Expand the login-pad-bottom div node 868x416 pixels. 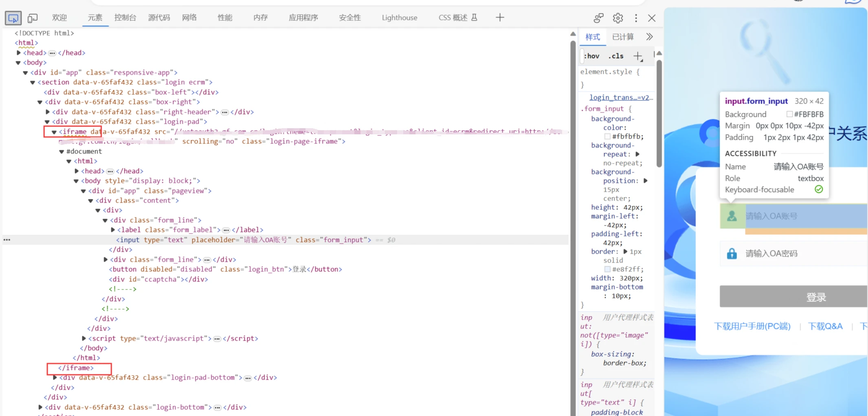pyautogui.click(x=55, y=377)
